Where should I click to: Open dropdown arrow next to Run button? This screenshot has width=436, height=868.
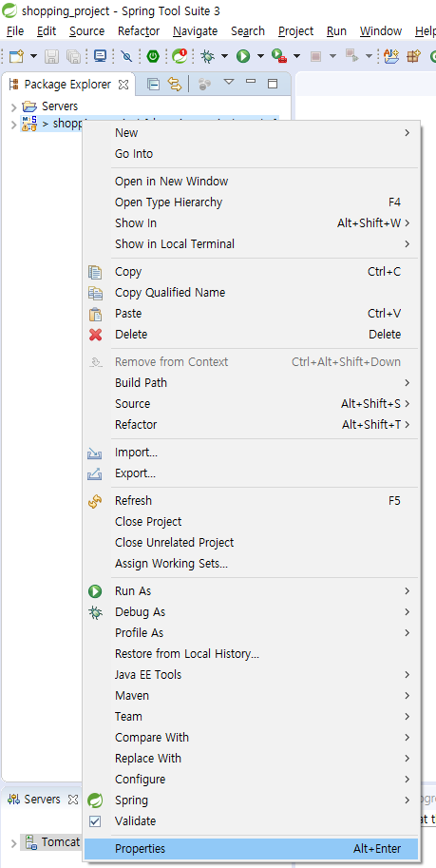(260, 56)
